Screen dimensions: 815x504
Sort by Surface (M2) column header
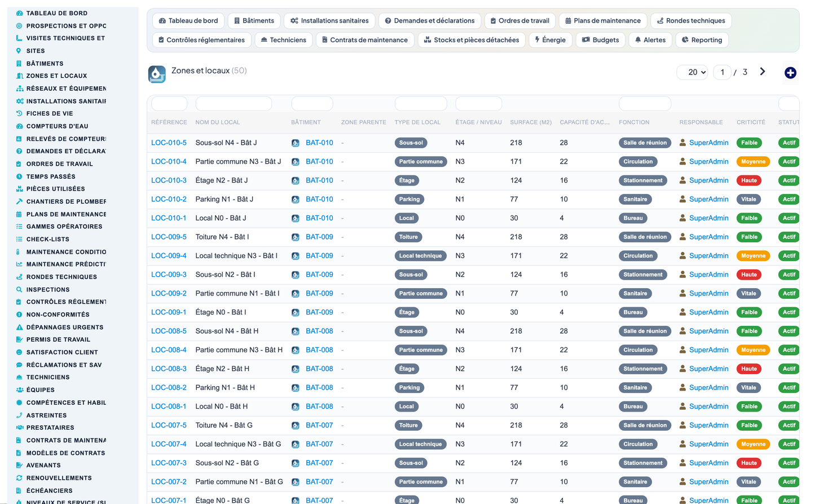point(531,122)
